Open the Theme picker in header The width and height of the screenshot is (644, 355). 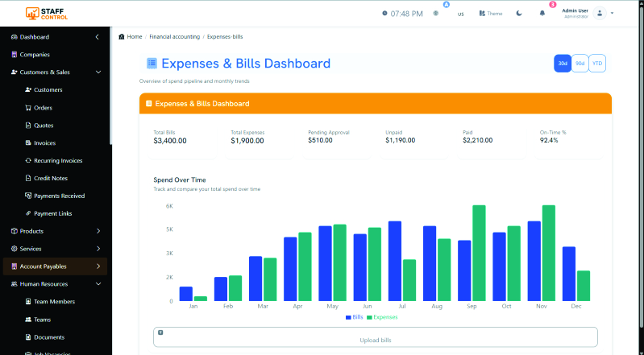tap(490, 14)
